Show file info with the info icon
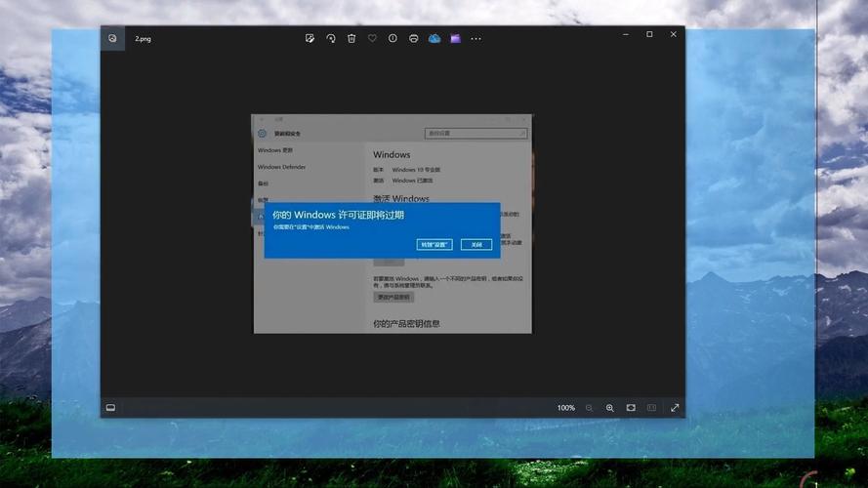 393,38
